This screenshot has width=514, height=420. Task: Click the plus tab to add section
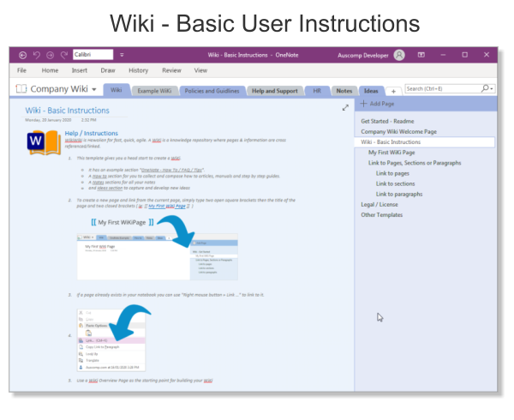pos(394,92)
